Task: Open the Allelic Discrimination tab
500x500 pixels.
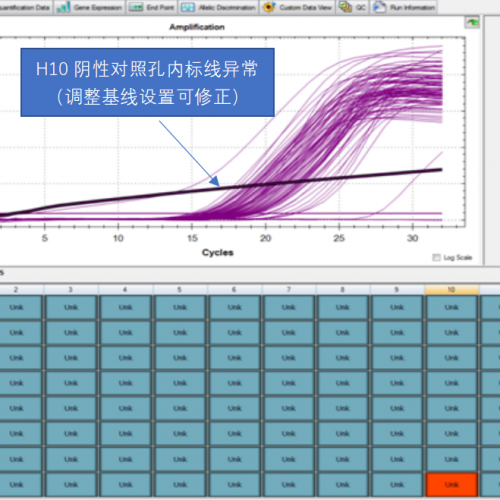Action: point(219,7)
